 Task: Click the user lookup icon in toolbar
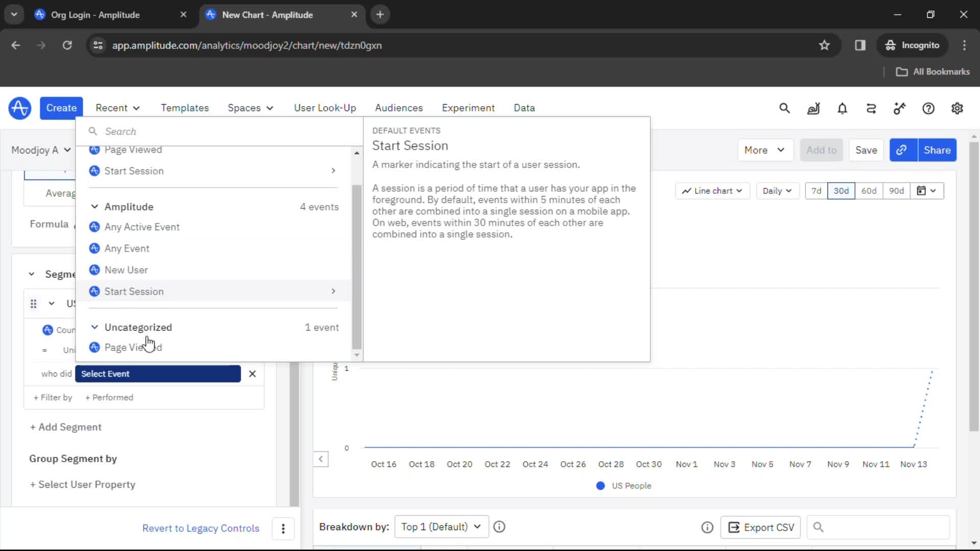point(813,108)
